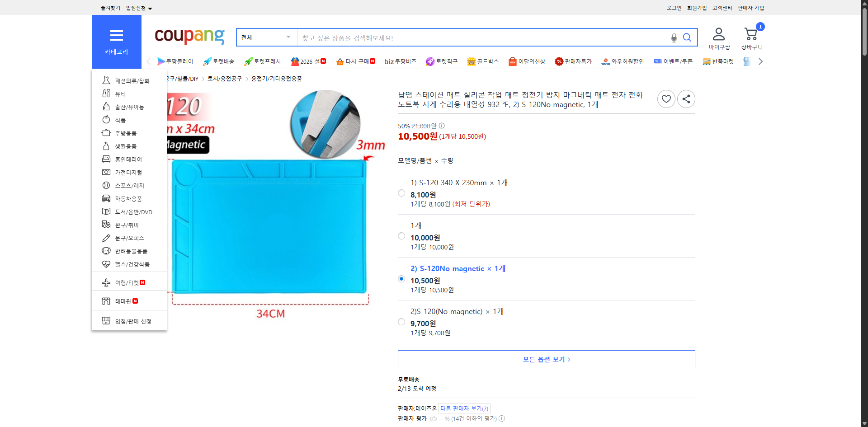
Task: Navigate to 토치/용접공구 breadcrumb
Action: pyautogui.click(x=224, y=78)
